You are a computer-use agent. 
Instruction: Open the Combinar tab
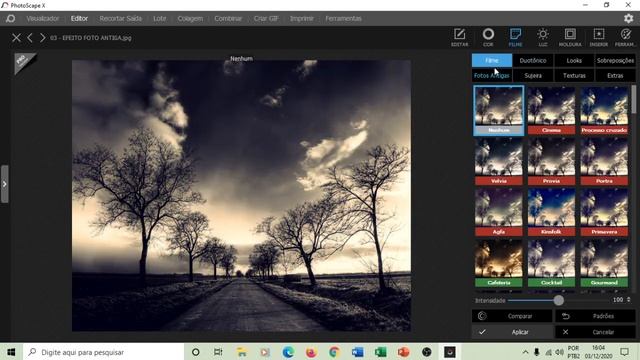[228, 18]
